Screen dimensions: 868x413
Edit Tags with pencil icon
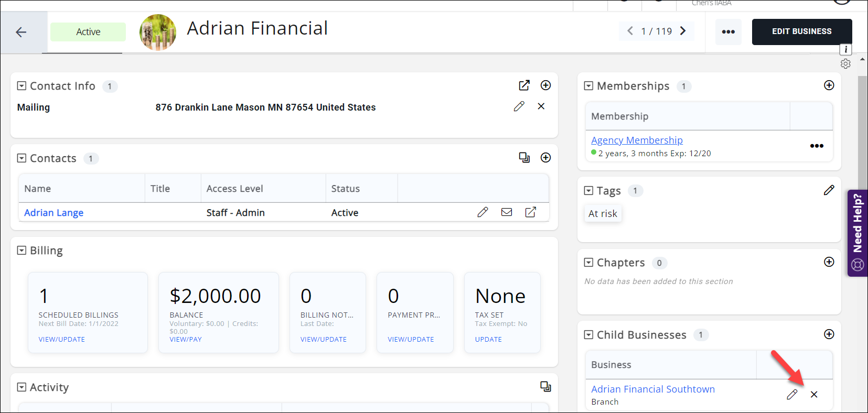pyautogui.click(x=829, y=190)
